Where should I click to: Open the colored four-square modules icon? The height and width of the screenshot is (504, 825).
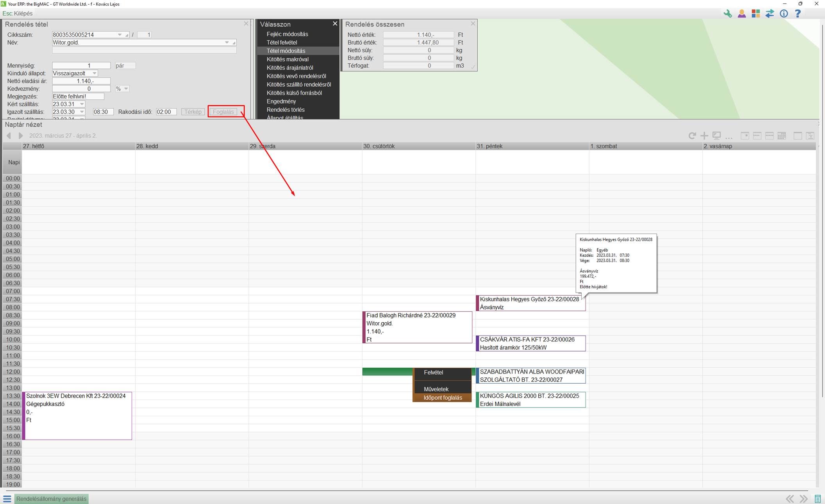755,14
